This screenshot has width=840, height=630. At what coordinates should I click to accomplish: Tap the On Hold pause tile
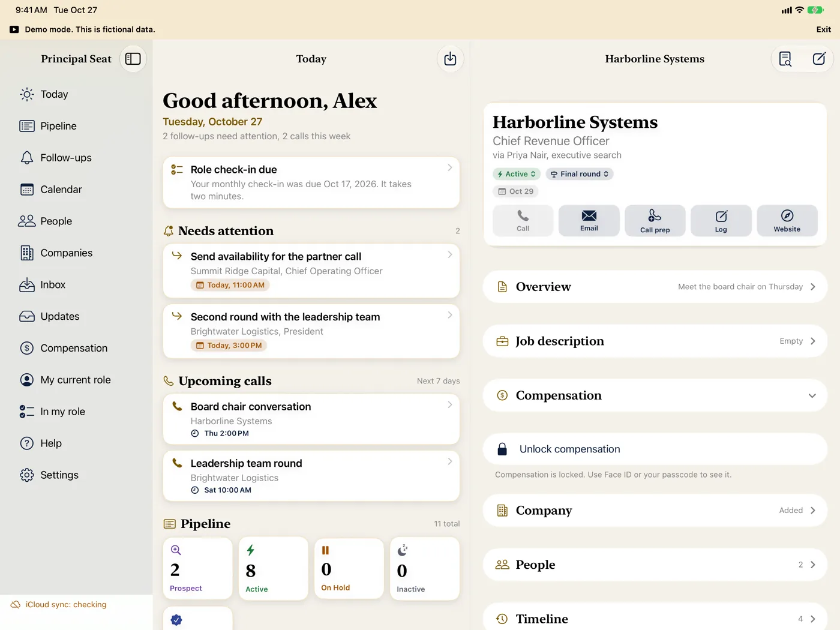coord(349,568)
